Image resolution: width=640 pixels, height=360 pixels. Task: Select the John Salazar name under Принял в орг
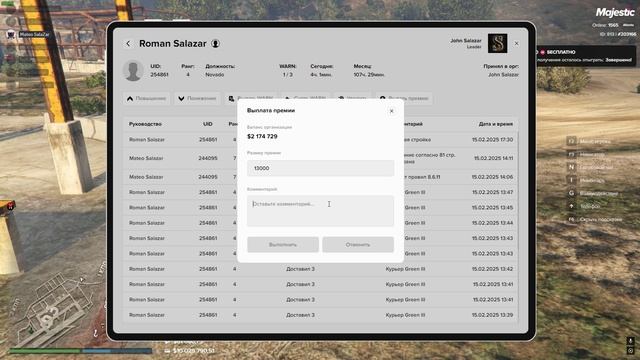pyautogui.click(x=503, y=75)
